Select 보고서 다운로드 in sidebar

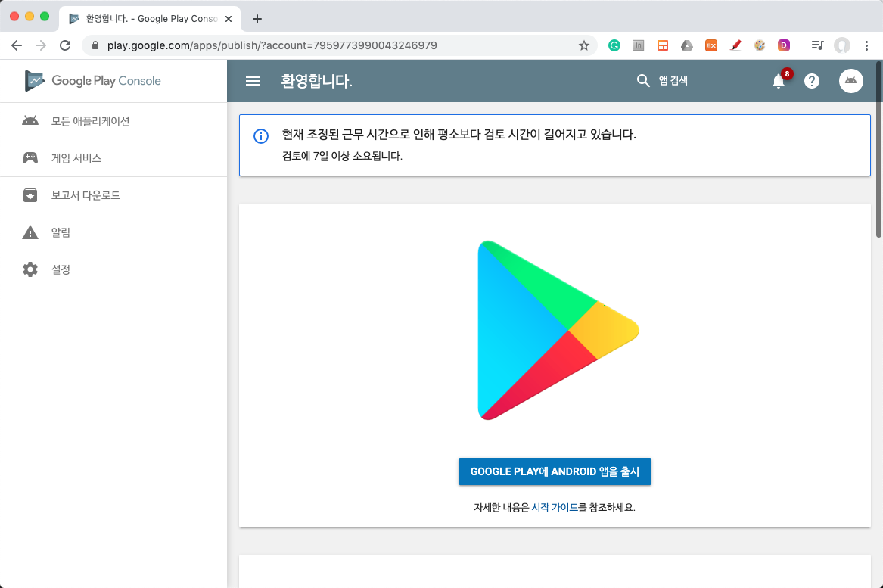click(113, 195)
